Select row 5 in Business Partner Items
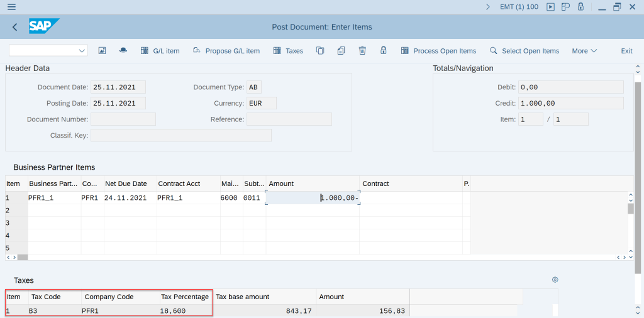This screenshot has height=318, width=644. click(16, 248)
